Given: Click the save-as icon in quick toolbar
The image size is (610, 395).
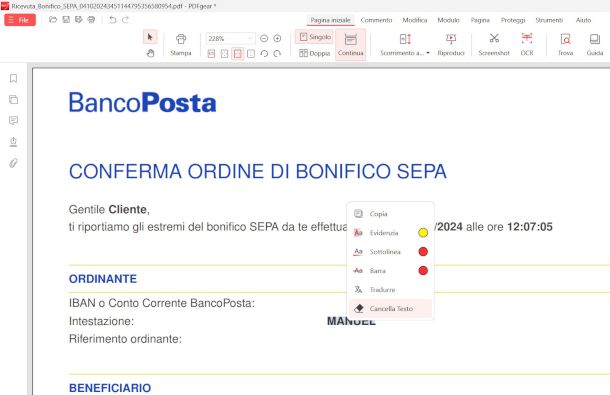Looking at the screenshot, I should [79, 19].
